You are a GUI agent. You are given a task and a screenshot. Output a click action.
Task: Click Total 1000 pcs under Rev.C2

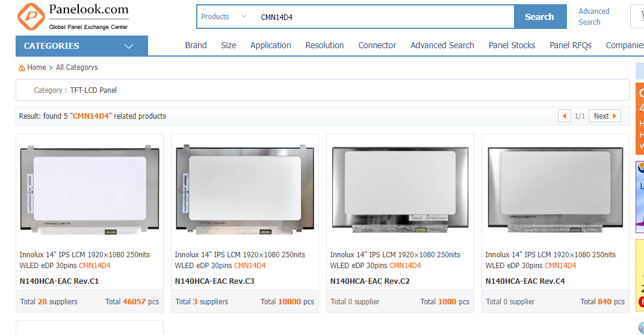pyautogui.click(x=445, y=302)
